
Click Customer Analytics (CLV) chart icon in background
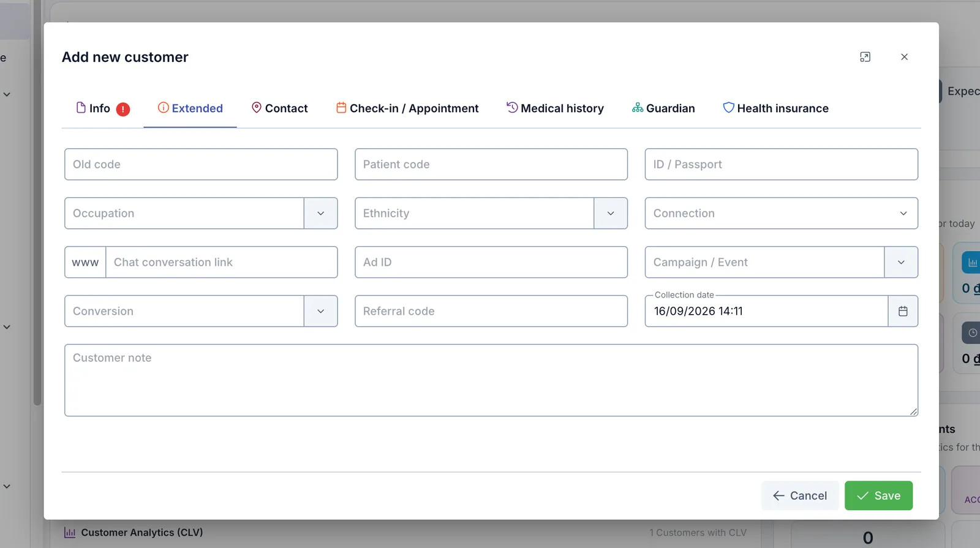coord(70,533)
